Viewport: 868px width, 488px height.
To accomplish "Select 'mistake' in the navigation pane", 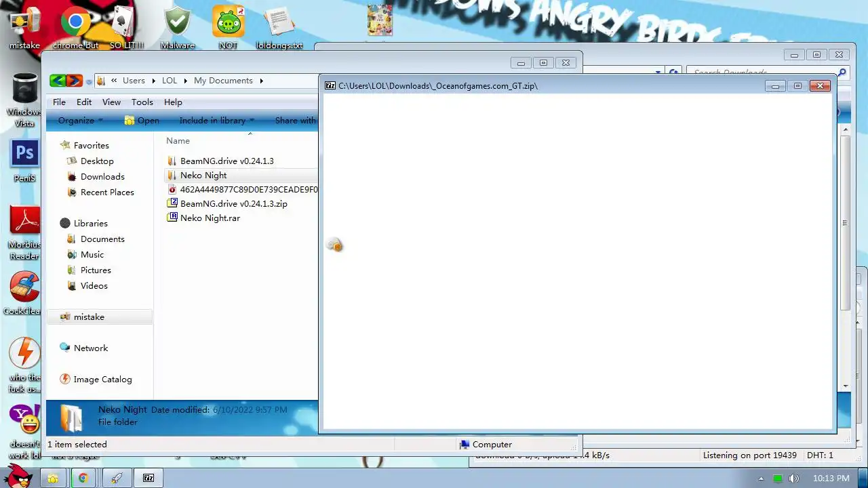I will pos(100,317).
